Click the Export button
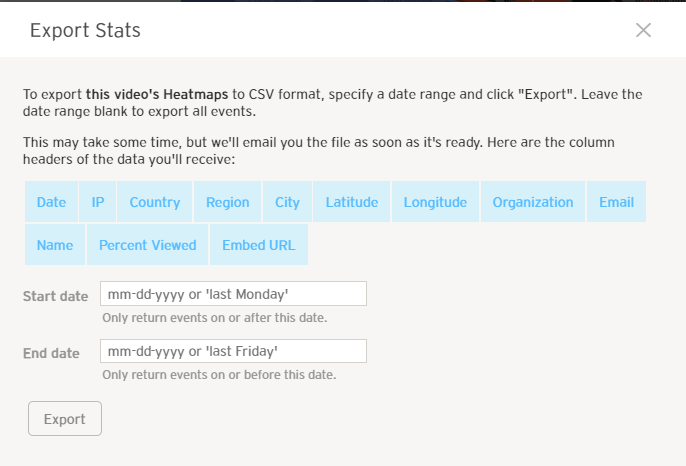Image resolution: width=686 pixels, height=466 pixels. pos(65,419)
